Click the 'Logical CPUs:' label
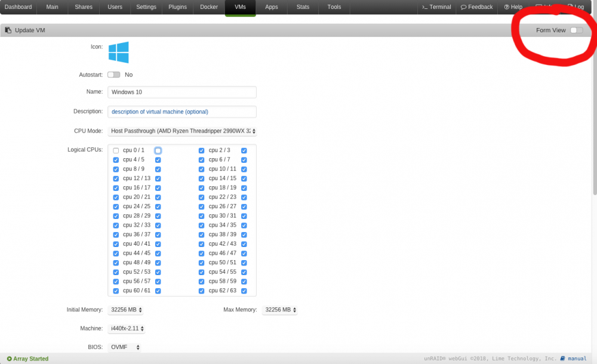The image size is (597, 364). [x=85, y=150]
